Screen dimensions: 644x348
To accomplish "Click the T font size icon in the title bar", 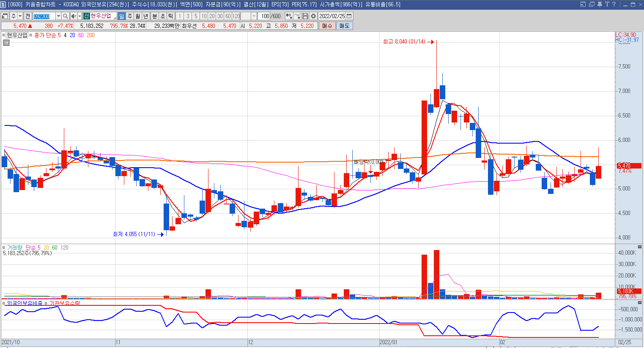I will [x=607, y=4].
